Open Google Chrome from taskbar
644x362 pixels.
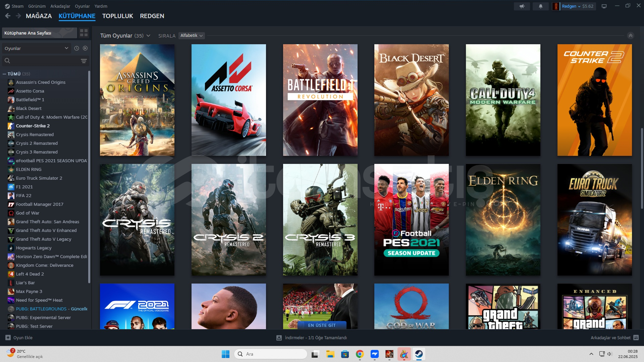(x=360, y=354)
